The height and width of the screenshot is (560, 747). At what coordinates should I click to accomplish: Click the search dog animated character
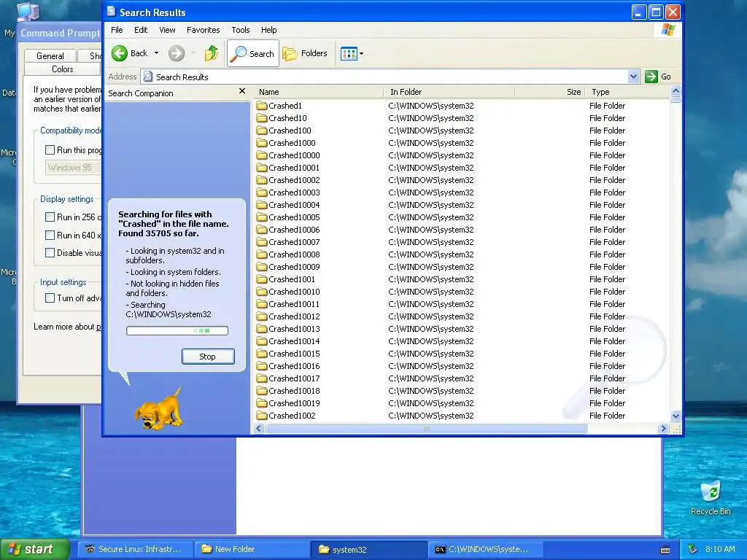click(x=158, y=408)
